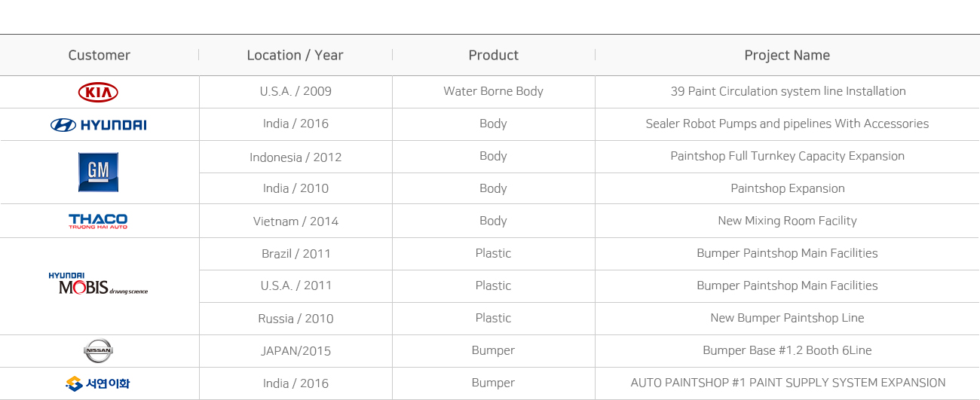Select the Product column header
This screenshot has width=980, height=400.
494,55
